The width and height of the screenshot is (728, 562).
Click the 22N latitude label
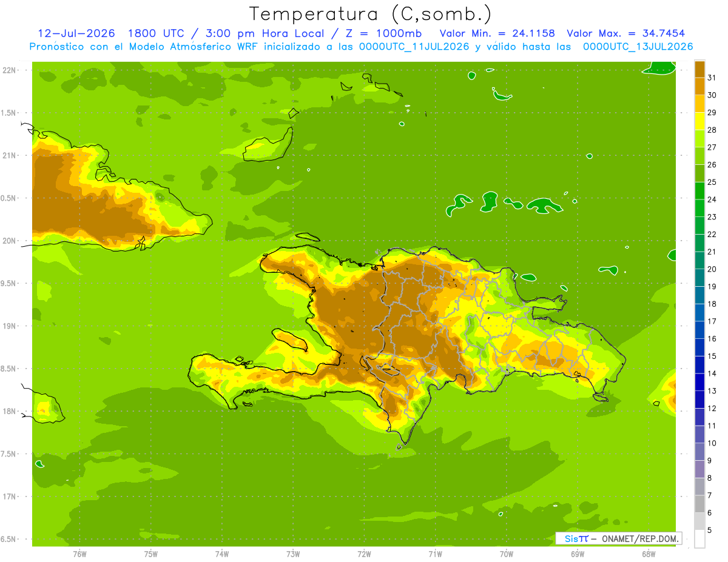10,70
